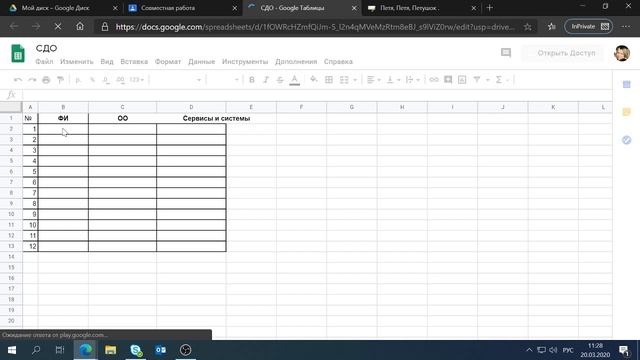Click the Undo arrow in the toolbar
The image size is (640, 360).
[18, 80]
